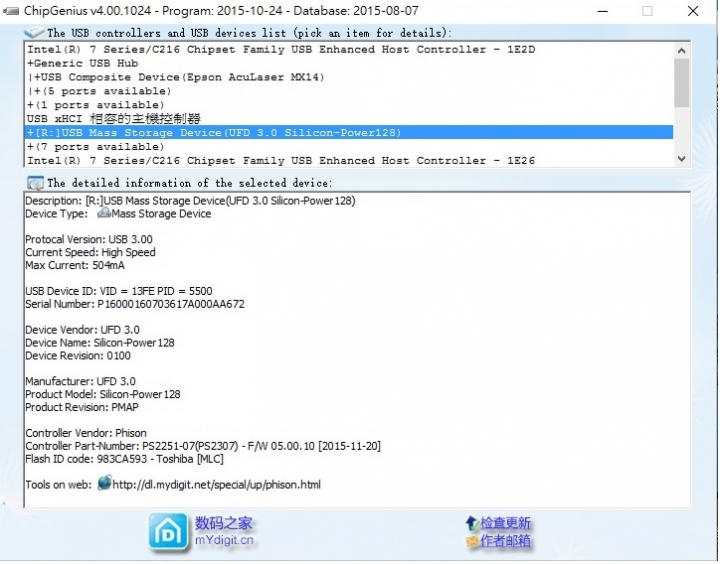The height and width of the screenshot is (564, 720).
Task: Click the Manufacturer: UFD 3.0 line
Action: [80, 381]
